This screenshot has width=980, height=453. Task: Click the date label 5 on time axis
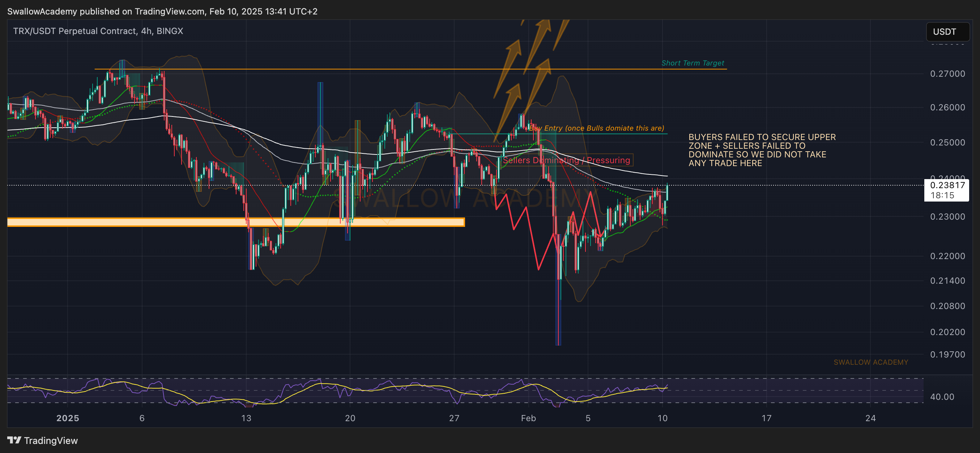(588, 418)
